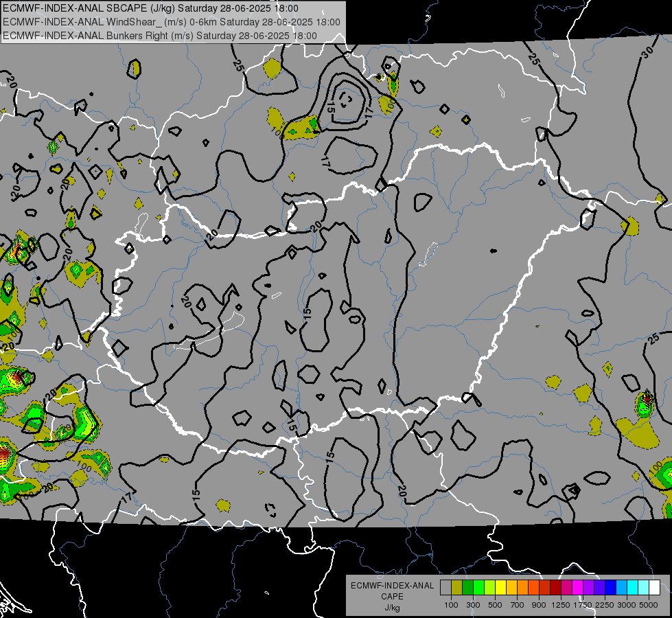Click the WindShear 0-6km title line

tap(172, 22)
